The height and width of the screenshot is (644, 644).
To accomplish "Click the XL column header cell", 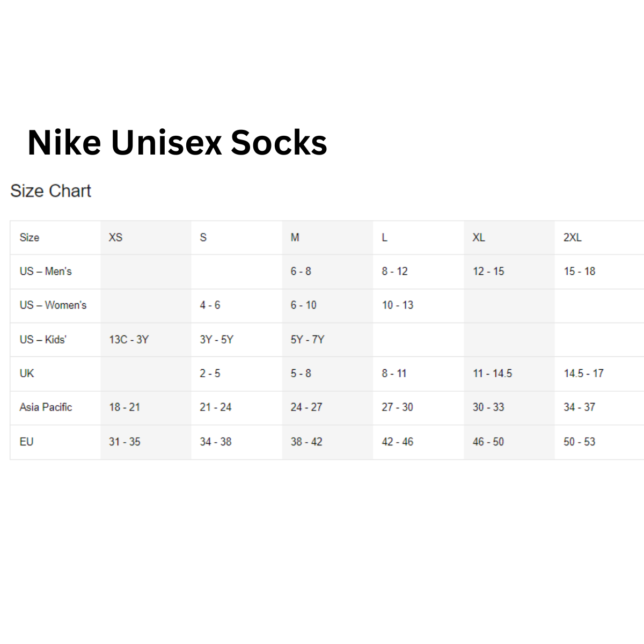I will point(479,237).
